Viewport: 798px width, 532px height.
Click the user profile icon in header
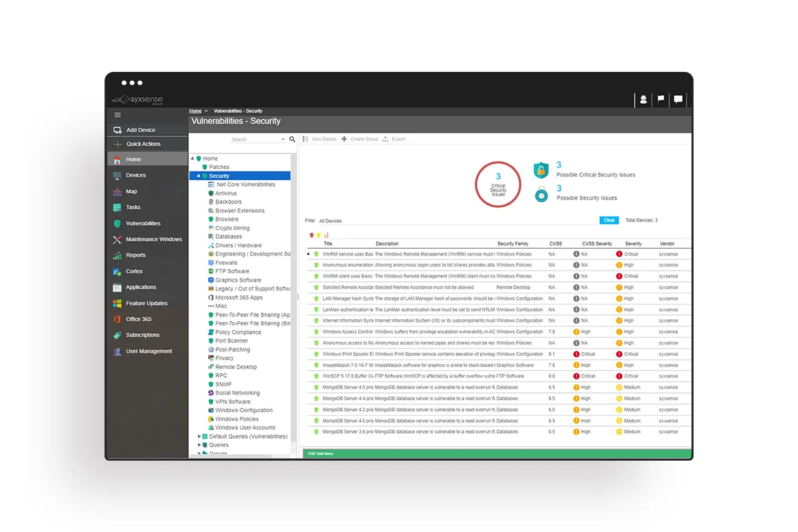[x=643, y=99]
